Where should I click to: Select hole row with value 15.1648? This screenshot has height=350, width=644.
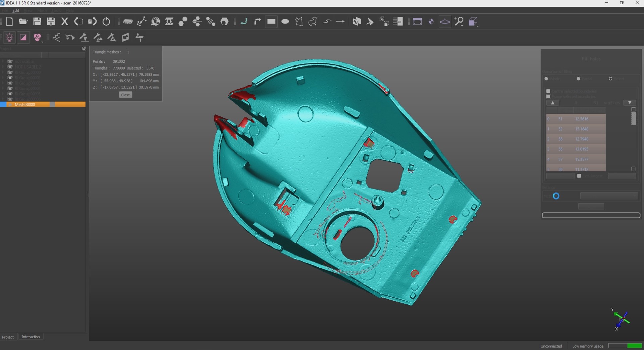tap(576, 129)
